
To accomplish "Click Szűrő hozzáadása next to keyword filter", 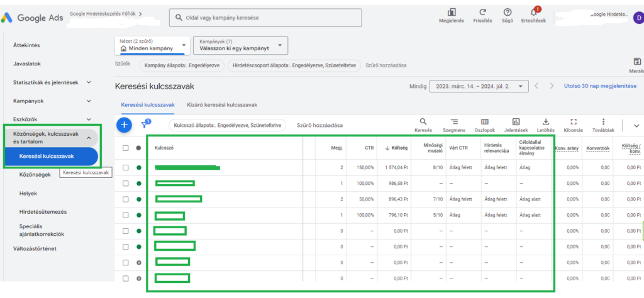I will [x=320, y=125].
